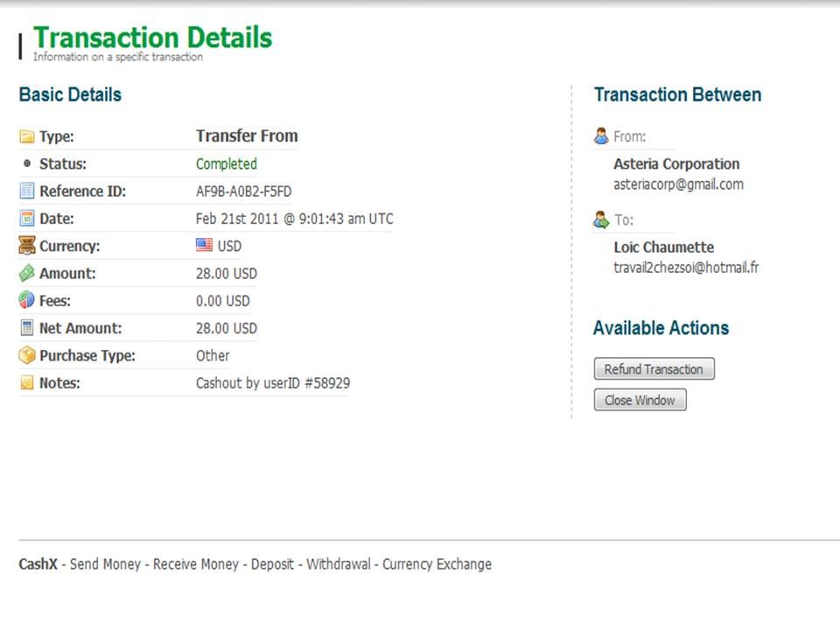
Task: Click the Purchase Type label
Action: tap(87, 356)
